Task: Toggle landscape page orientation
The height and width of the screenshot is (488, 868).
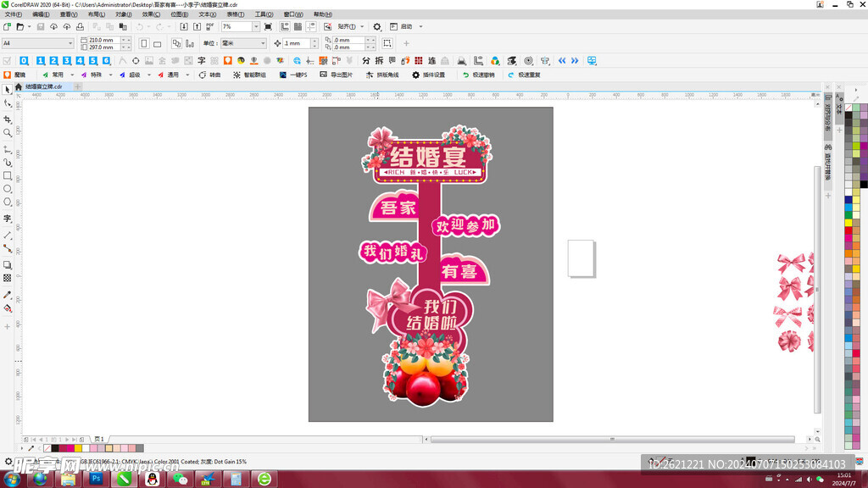Action: point(157,43)
